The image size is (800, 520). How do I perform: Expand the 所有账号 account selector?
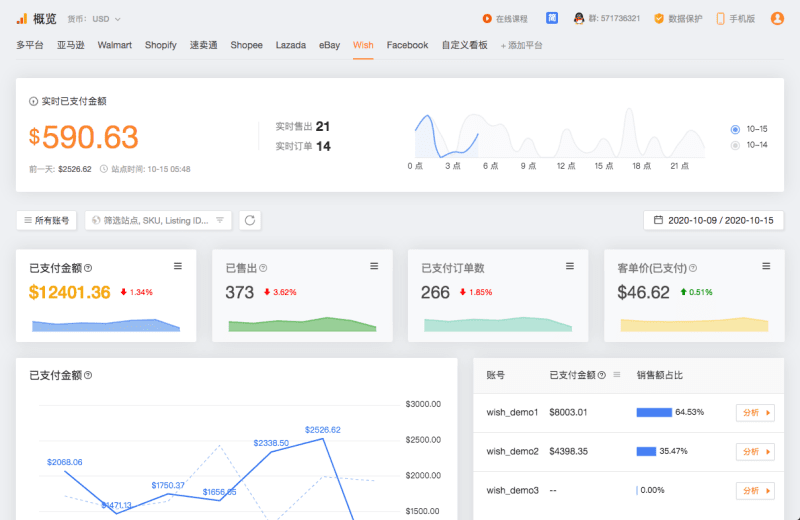click(46, 220)
